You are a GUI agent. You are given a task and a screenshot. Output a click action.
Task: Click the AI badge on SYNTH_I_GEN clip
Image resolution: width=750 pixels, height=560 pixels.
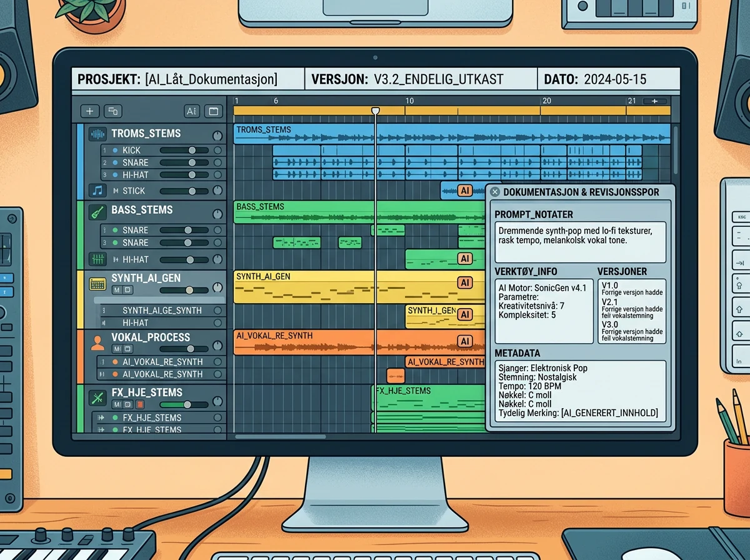click(x=464, y=315)
